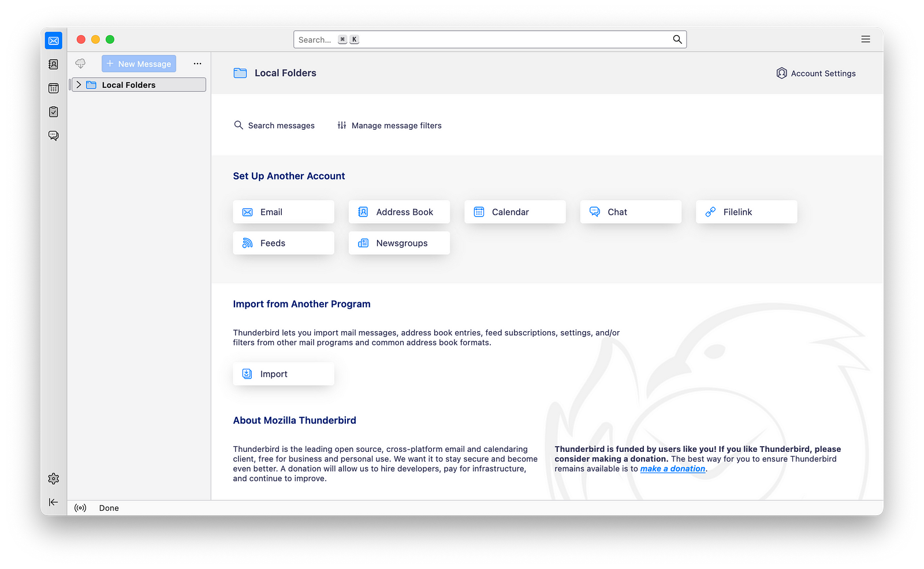This screenshot has width=924, height=569.
Task: Click the online status icon in status bar
Action: [x=80, y=508]
